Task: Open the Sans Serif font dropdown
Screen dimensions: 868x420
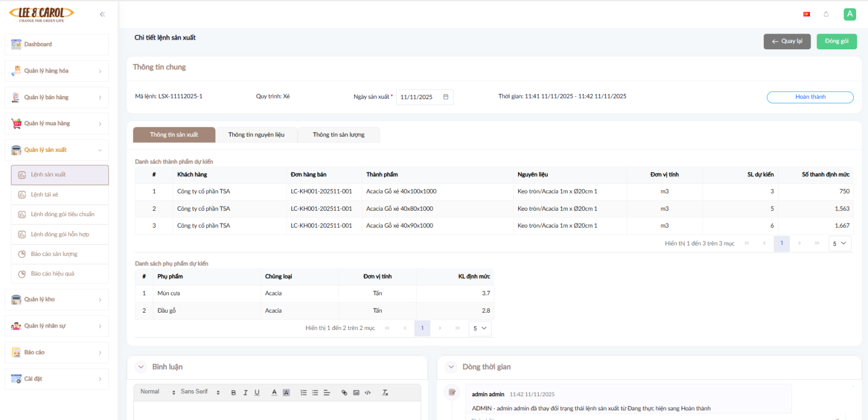Action: click(x=200, y=392)
